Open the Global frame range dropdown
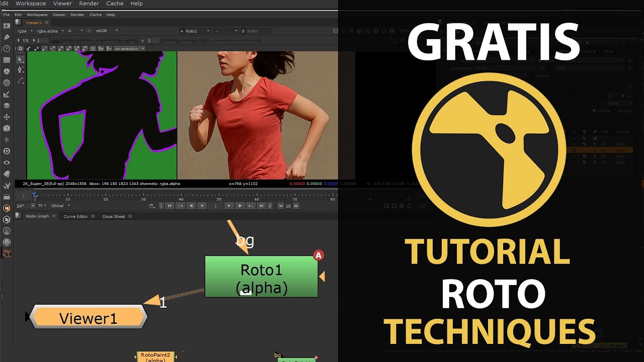Image resolution: width=644 pixels, height=362 pixels. pyautogui.click(x=61, y=206)
